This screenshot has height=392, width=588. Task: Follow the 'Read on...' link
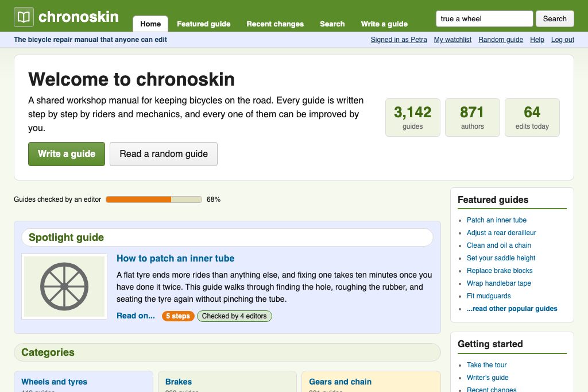[x=136, y=316]
